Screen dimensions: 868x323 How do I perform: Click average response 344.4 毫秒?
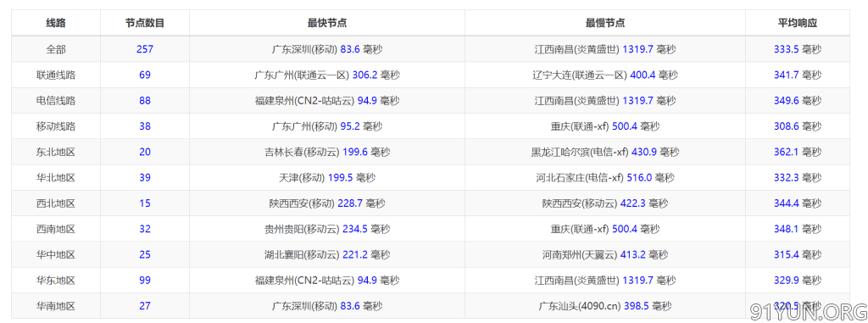pos(798,203)
